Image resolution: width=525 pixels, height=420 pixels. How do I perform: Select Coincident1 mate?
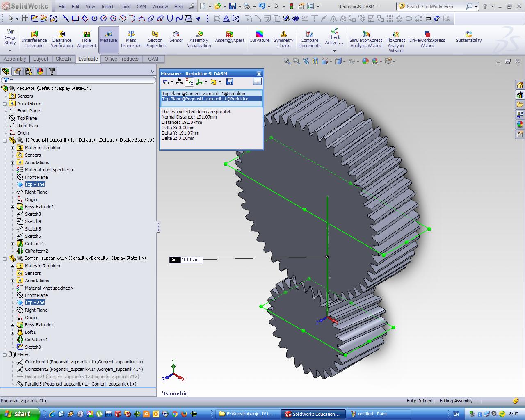pos(84,362)
